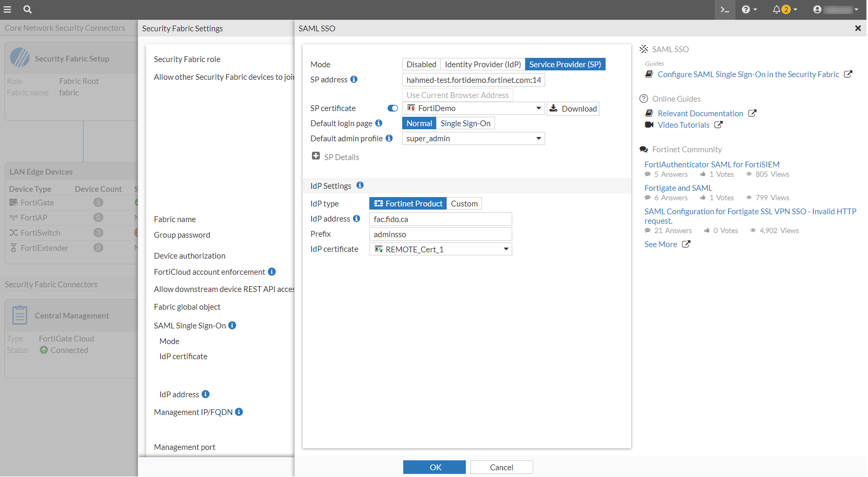Screen dimensions: 868x477
Task: Open the super_admin admin profile dropdown
Action: 539,138
